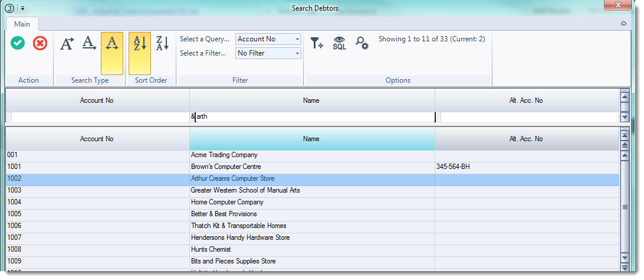Click results scrollbar single up arrow
The height and width of the screenshot is (280, 644).
[625, 155]
